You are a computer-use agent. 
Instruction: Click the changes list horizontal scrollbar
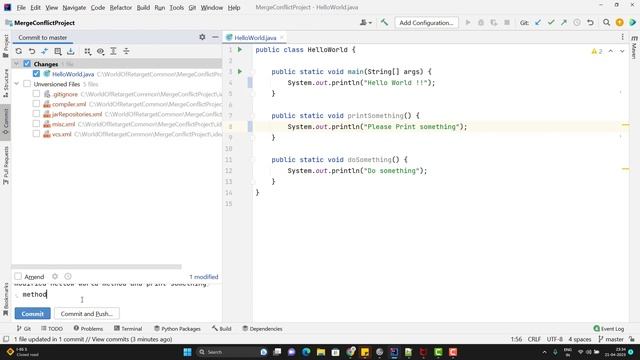97,267
